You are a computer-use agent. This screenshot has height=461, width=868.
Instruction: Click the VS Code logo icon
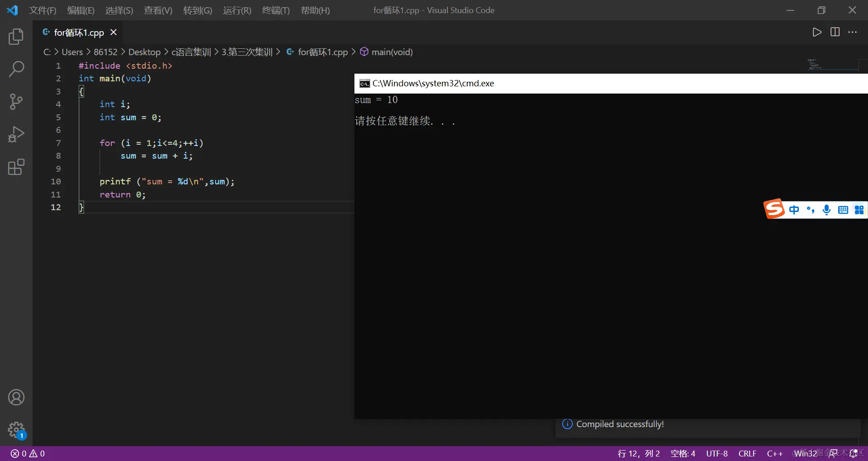coord(12,10)
